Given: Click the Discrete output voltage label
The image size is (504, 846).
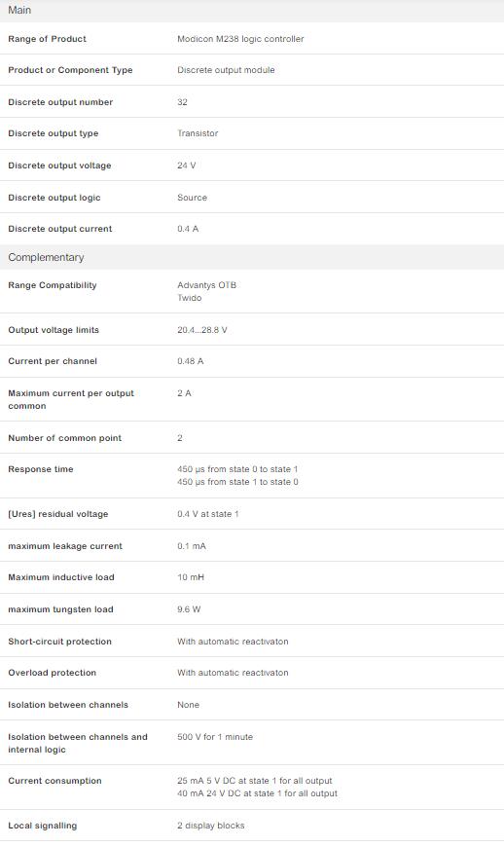Looking at the screenshot, I should coord(59,166).
